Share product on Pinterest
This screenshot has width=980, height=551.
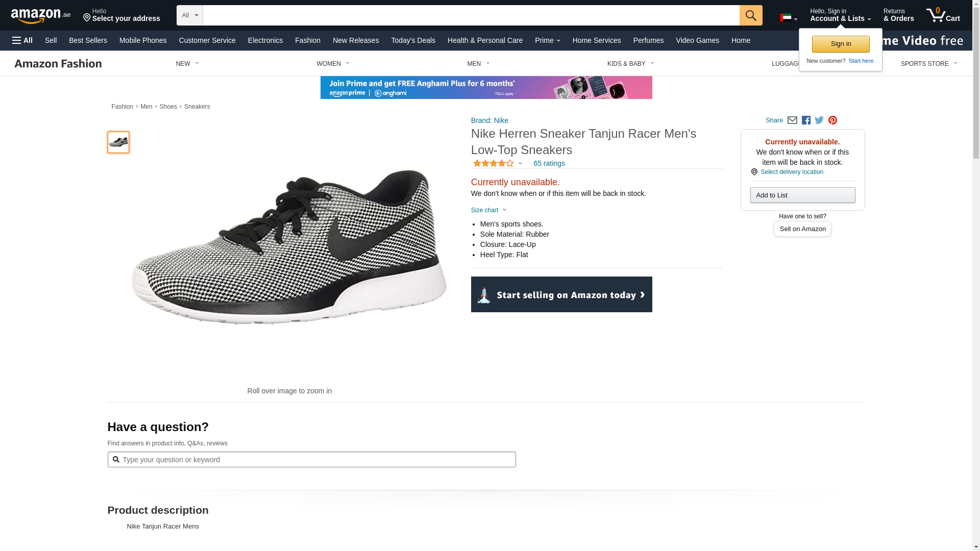[832, 120]
